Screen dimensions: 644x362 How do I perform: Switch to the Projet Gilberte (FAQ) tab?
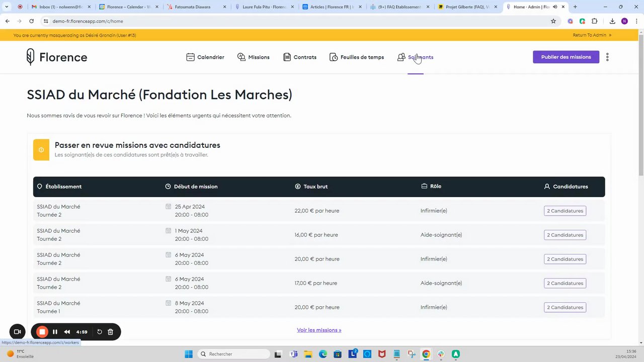[468, 7]
